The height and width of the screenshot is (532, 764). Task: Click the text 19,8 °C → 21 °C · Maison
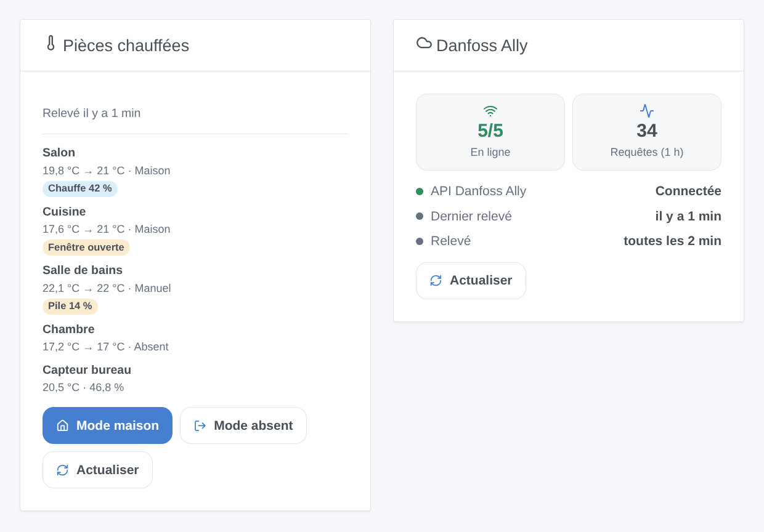coord(107,171)
